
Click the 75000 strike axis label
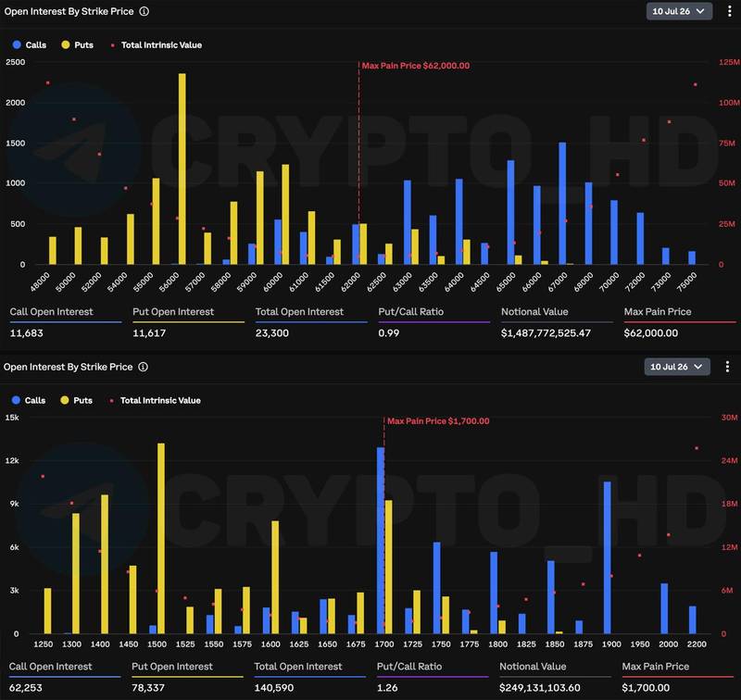[x=686, y=282]
